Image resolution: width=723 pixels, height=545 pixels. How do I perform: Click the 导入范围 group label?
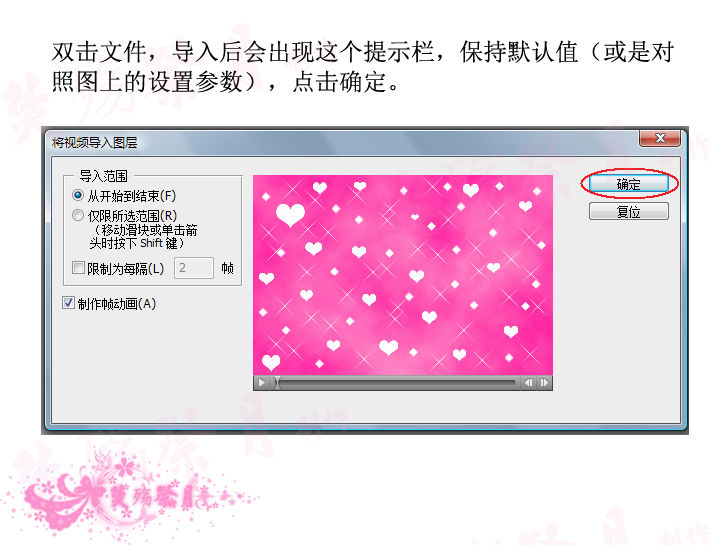tap(103, 176)
